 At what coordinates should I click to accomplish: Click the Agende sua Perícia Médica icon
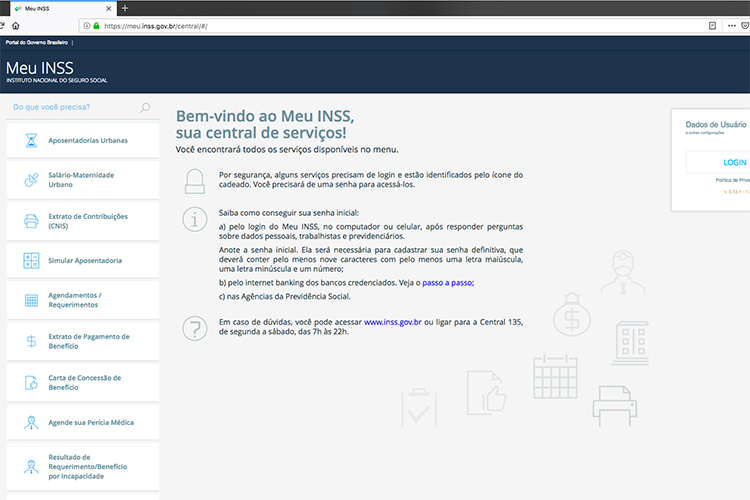pos(31,423)
